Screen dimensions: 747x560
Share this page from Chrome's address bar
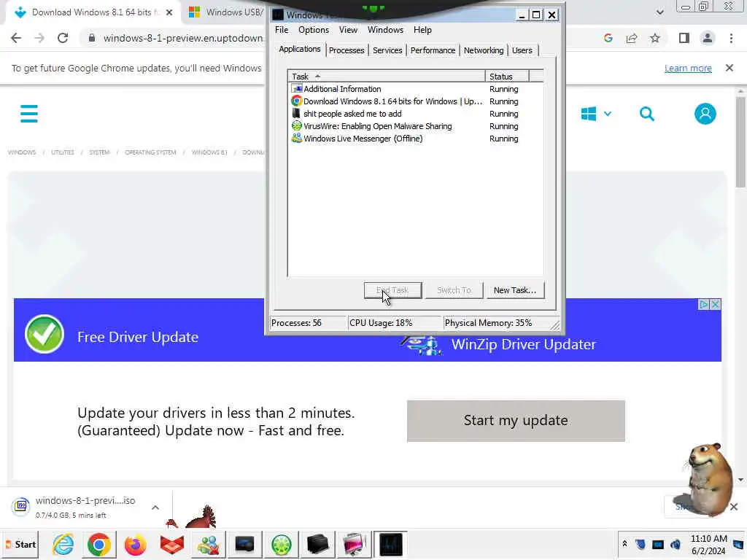pos(632,38)
